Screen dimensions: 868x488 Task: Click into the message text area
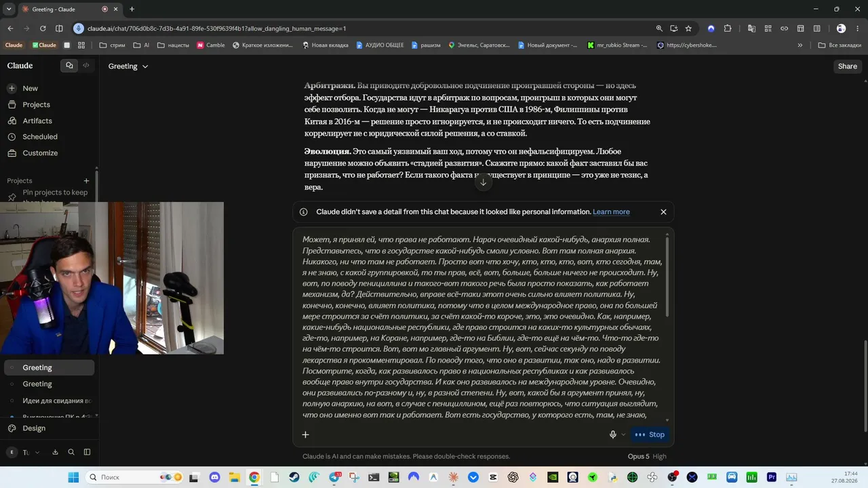tap(481, 327)
